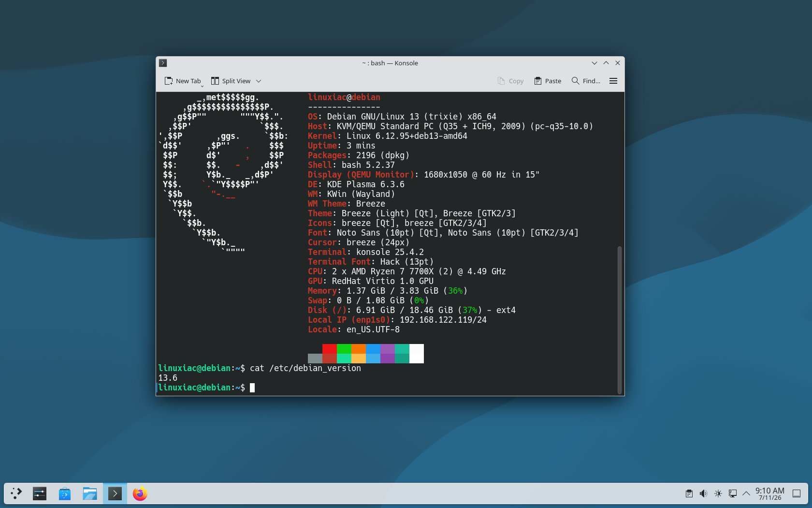Click the white color block
Screen dimensions: 812x508
point(417,354)
